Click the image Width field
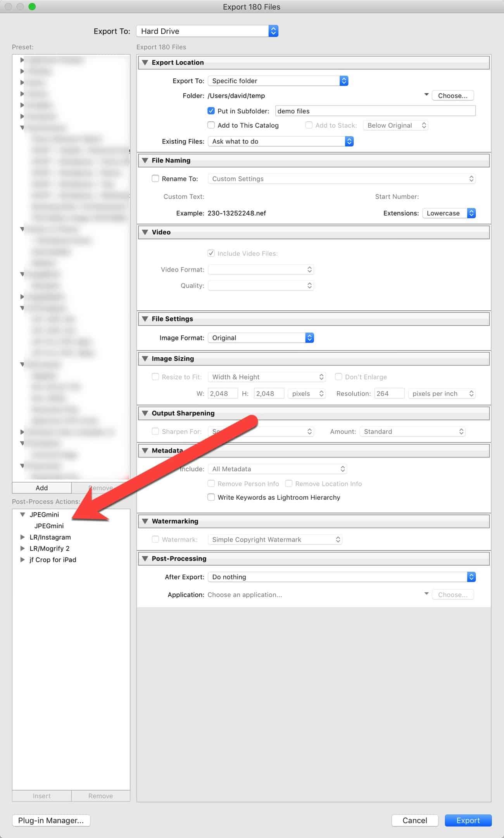This screenshot has width=504, height=838. pos(223,393)
